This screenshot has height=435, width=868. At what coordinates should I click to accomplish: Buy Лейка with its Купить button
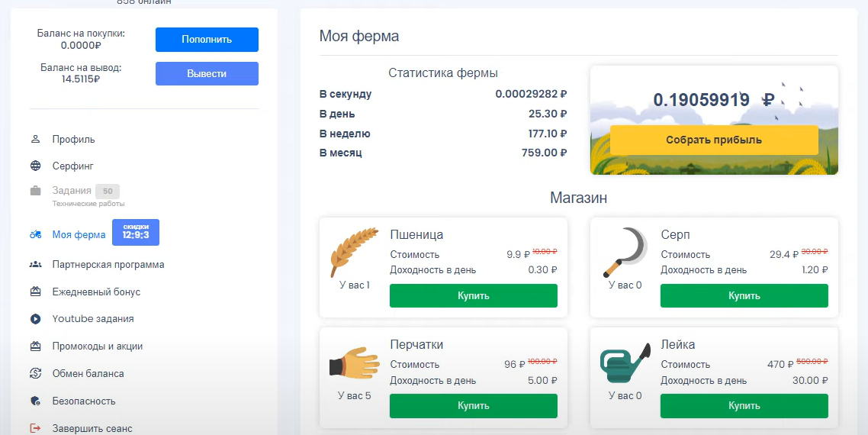coord(744,406)
